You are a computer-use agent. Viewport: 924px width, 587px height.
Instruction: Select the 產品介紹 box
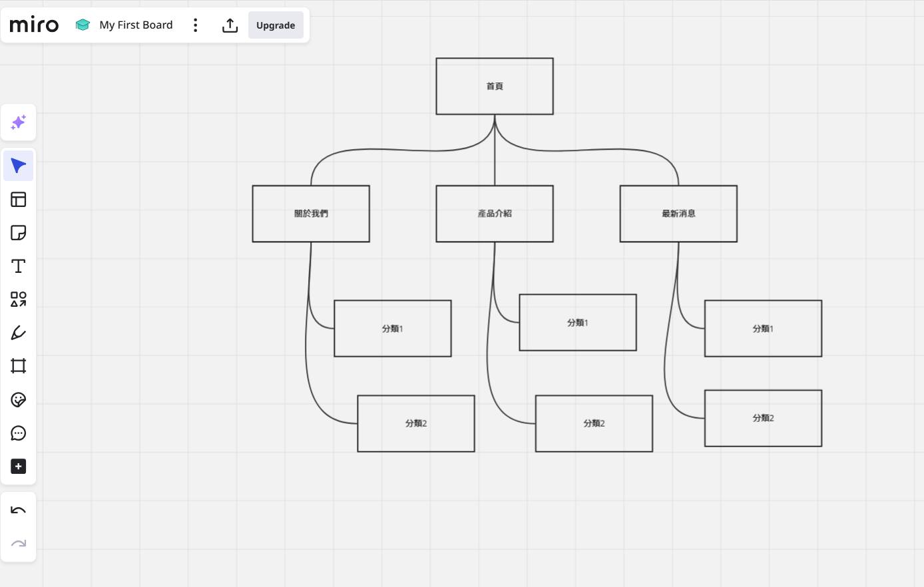(495, 214)
